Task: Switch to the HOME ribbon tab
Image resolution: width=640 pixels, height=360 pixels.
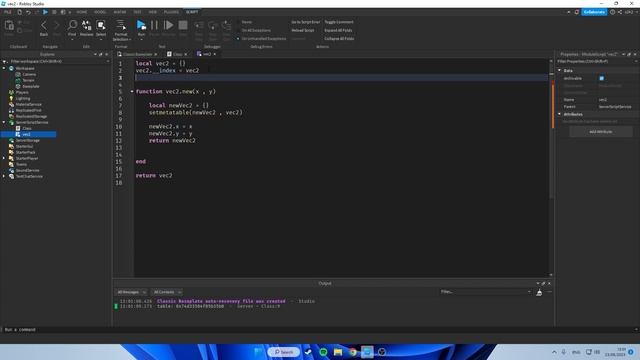Action: pos(82,12)
